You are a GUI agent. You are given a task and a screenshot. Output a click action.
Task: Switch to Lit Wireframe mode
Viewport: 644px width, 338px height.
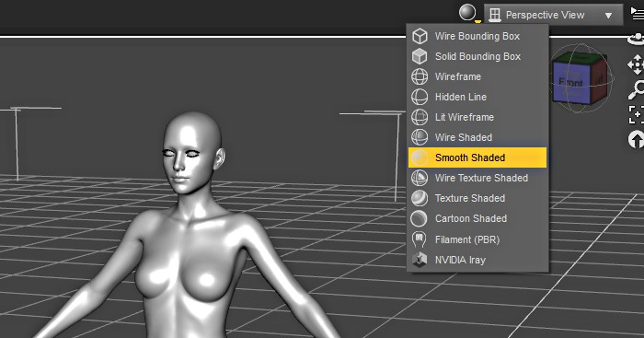[477, 117]
